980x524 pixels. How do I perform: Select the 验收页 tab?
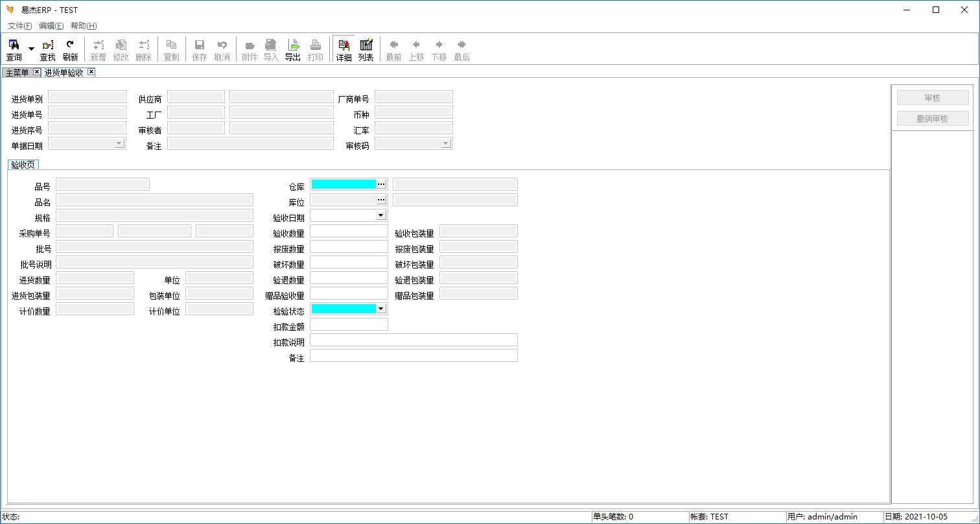pyautogui.click(x=23, y=165)
